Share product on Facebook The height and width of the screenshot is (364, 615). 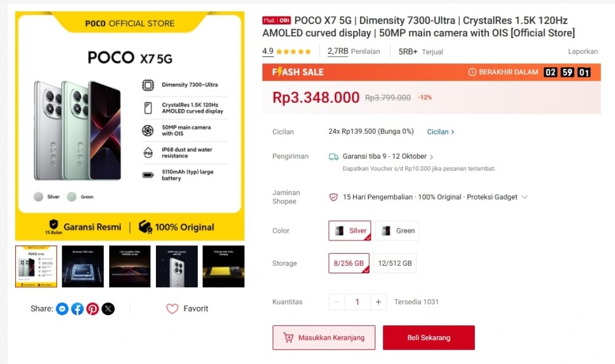coord(77,309)
